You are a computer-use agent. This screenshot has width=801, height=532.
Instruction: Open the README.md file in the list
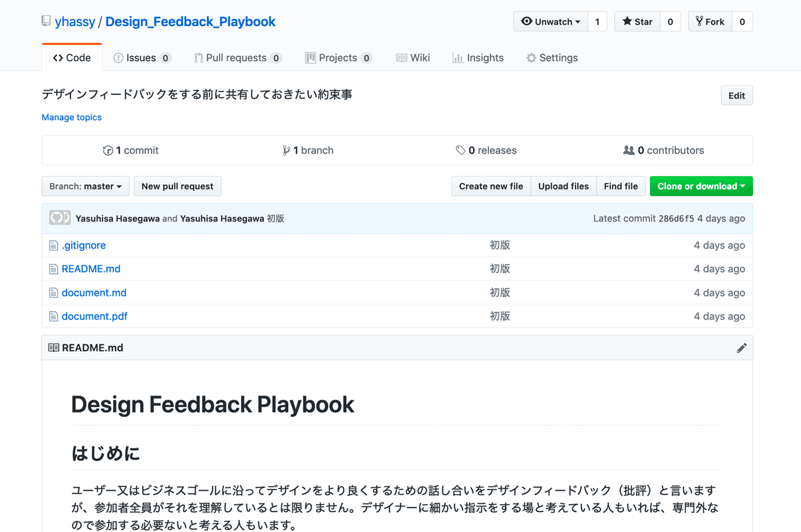[91, 269]
